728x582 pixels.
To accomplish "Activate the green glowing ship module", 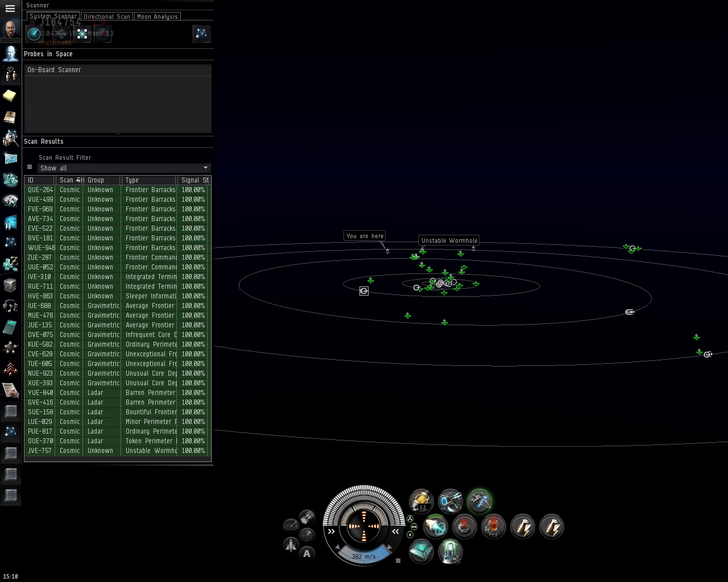I will click(x=479, y=501).
